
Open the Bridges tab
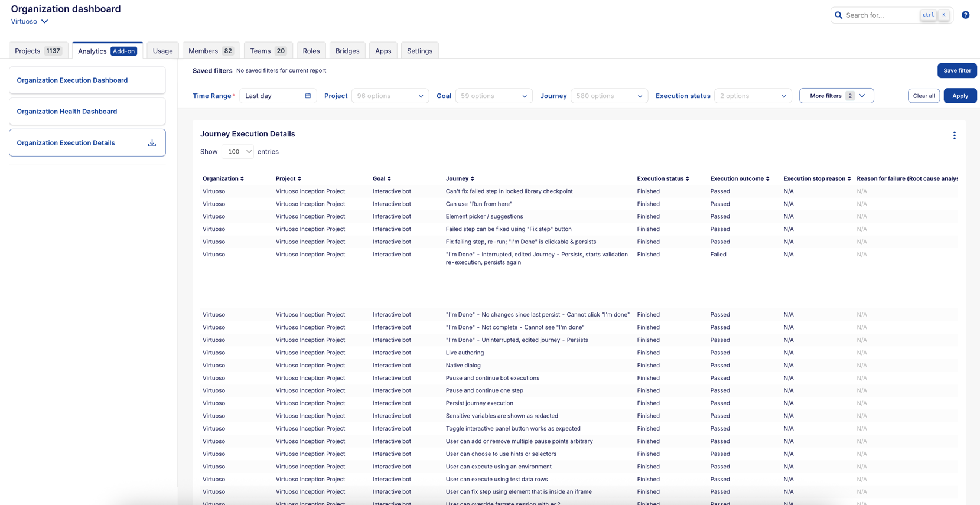click(x=347, y=51)
